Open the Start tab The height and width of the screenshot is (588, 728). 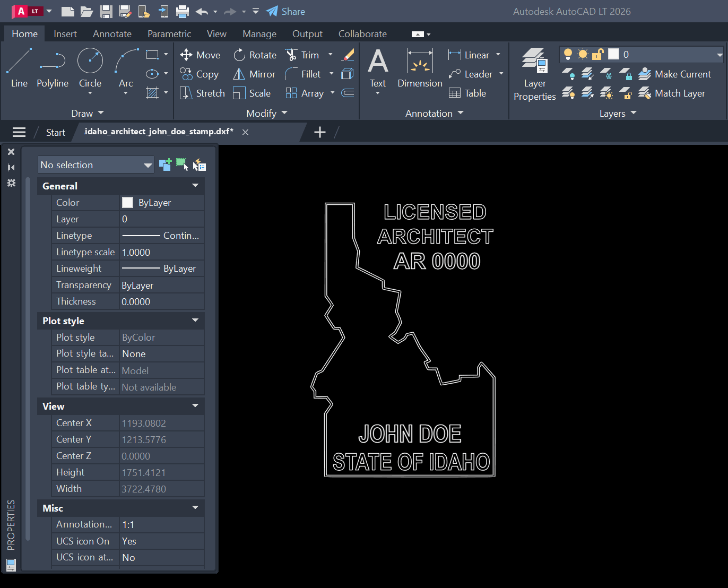55,133
